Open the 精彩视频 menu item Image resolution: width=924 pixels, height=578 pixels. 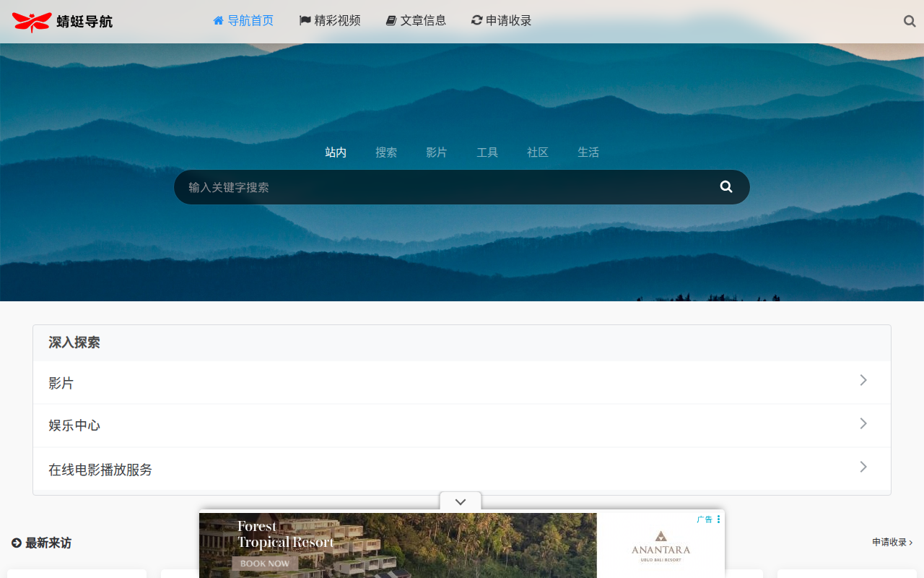coord(330,21)
